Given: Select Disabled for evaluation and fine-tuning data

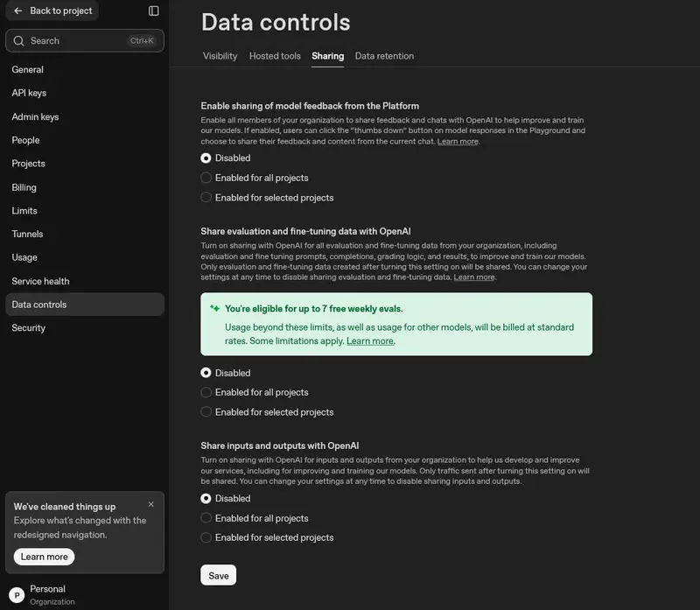Looking at the screenshot, I should [x=206, y=373].
